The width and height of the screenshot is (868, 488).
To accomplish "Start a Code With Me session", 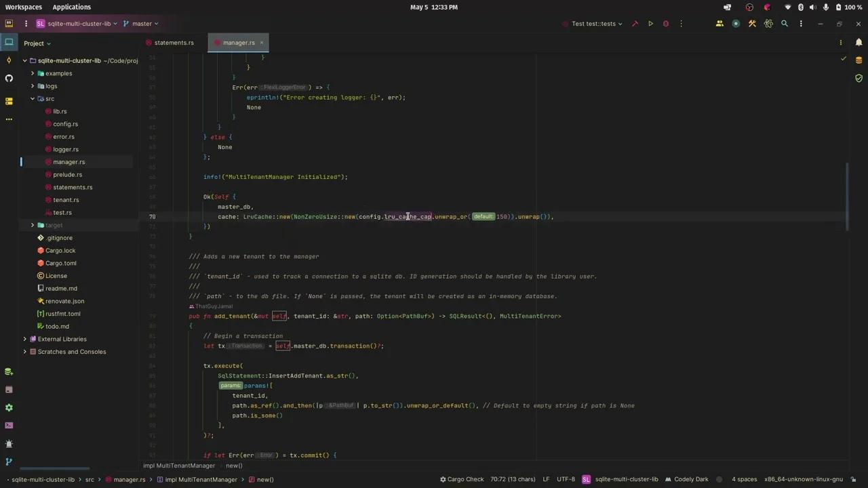I will 719,23.
